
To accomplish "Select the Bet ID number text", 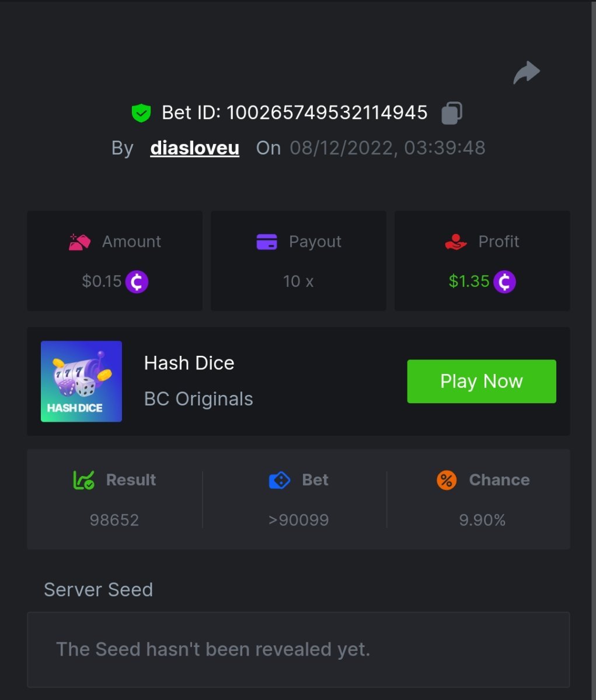I will [327, 113].
